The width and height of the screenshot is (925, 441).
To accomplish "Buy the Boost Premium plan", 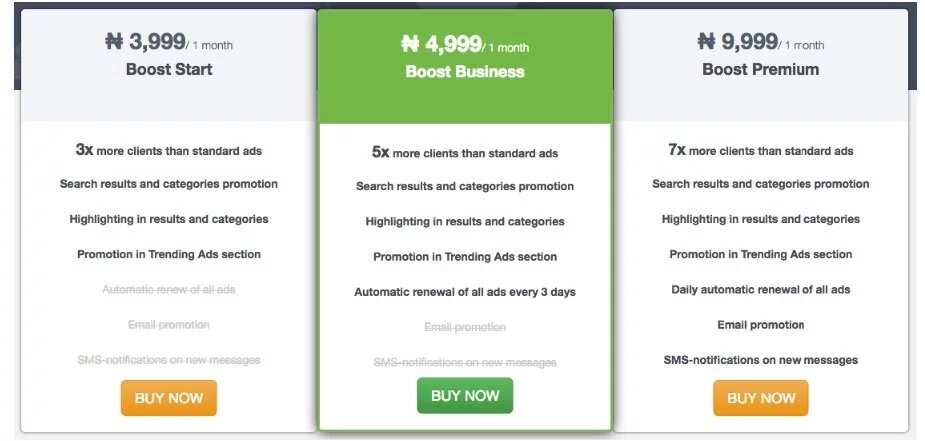I will click(760, 398).
